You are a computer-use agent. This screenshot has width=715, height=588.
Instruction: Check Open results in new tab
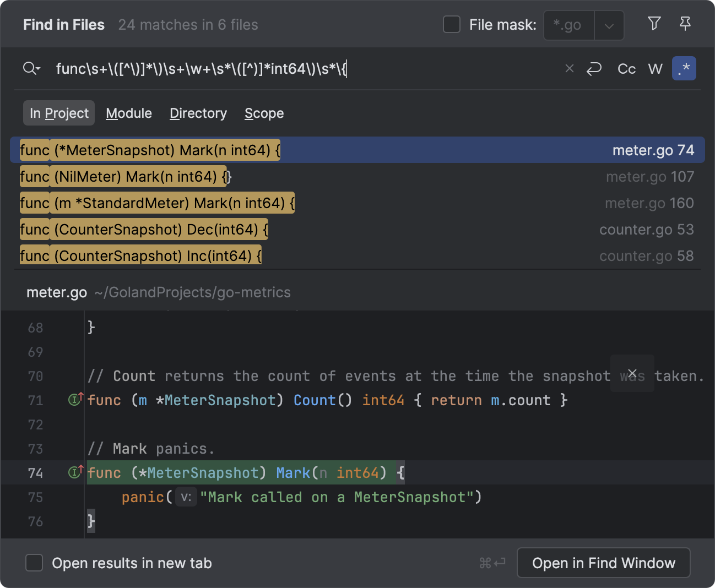(35, 563)
